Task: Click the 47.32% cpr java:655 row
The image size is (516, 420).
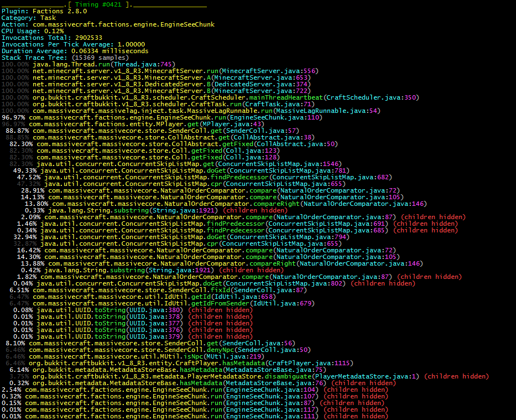Action: [x=181, y=184]
